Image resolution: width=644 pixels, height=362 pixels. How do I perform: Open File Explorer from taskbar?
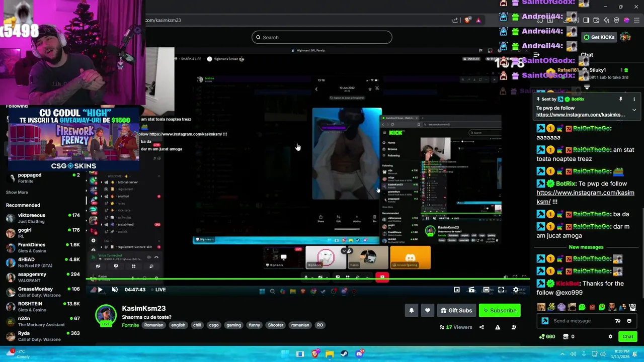coord(330,354)
